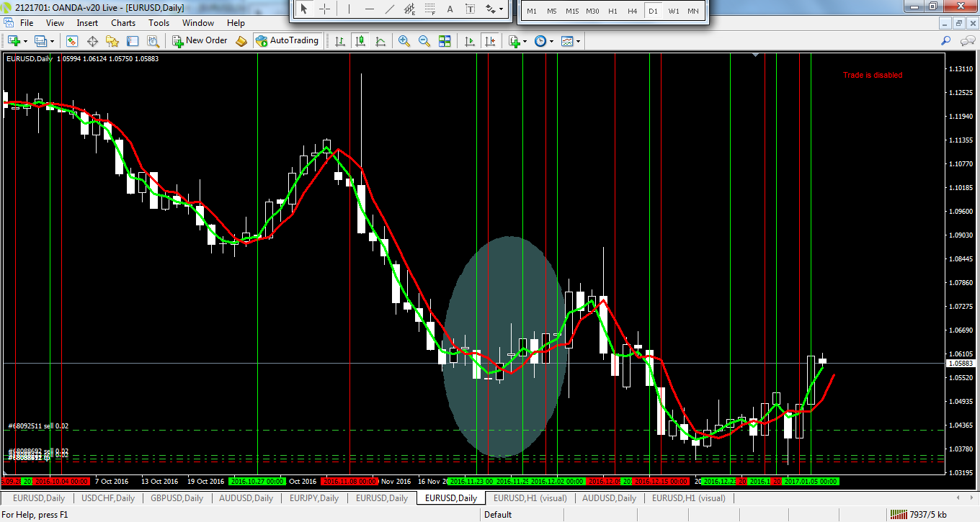Open search magnifier at top right
Image resolution: width=980 pixels, height=522 pixels.
pos(946,41)
